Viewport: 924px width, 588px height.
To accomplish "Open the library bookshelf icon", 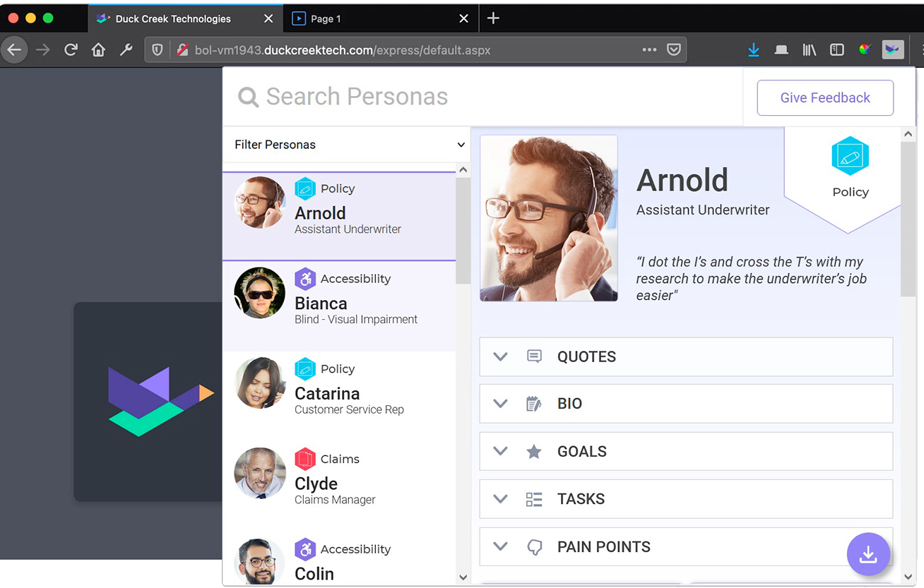I will (x=810, y=50).
